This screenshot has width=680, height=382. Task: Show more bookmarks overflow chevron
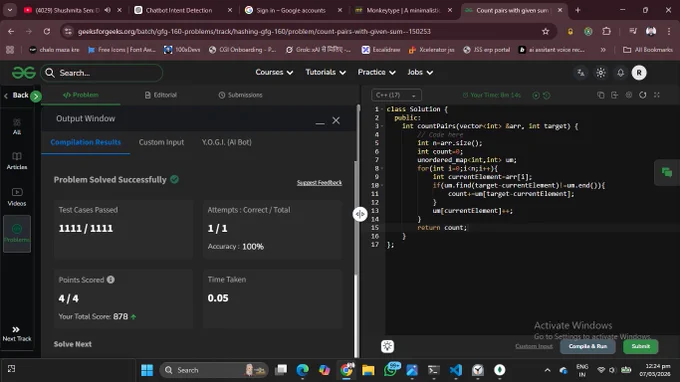pos(603,50)
